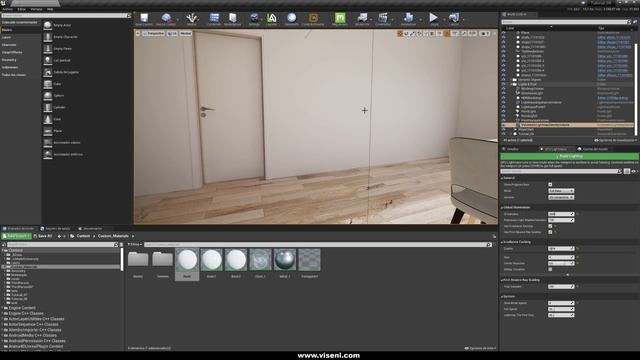Select the Empty Pawn icon
The width and height of the screenshot is (640, 360).
click(48, 49)
